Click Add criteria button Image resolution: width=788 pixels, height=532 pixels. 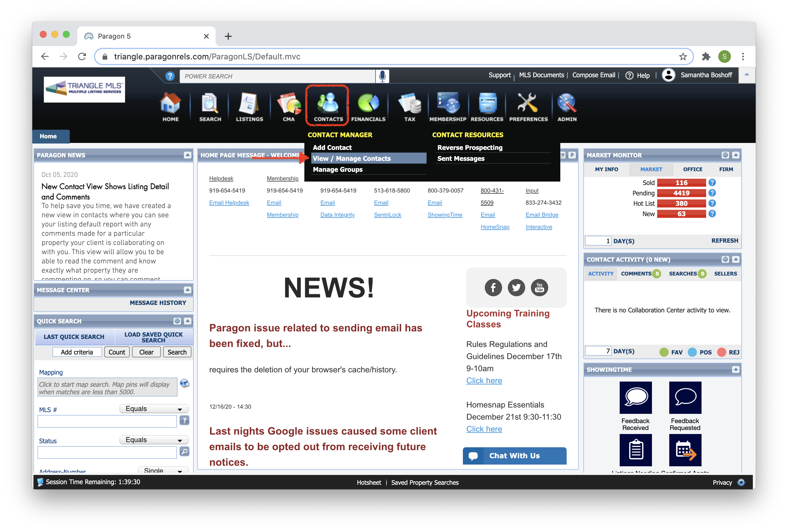tap(77, 352)
